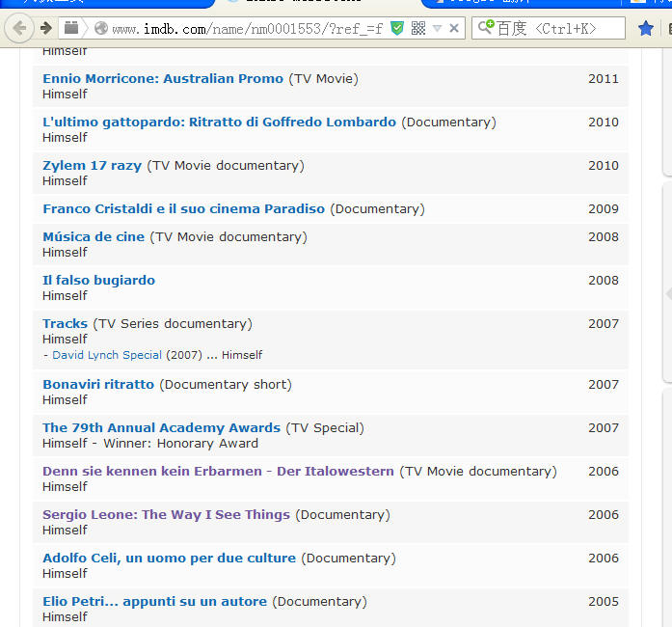Click the Baidu search engine icon
Image resolution: width=672 pixels, height=627 pixels.
[x=486, y=27]
